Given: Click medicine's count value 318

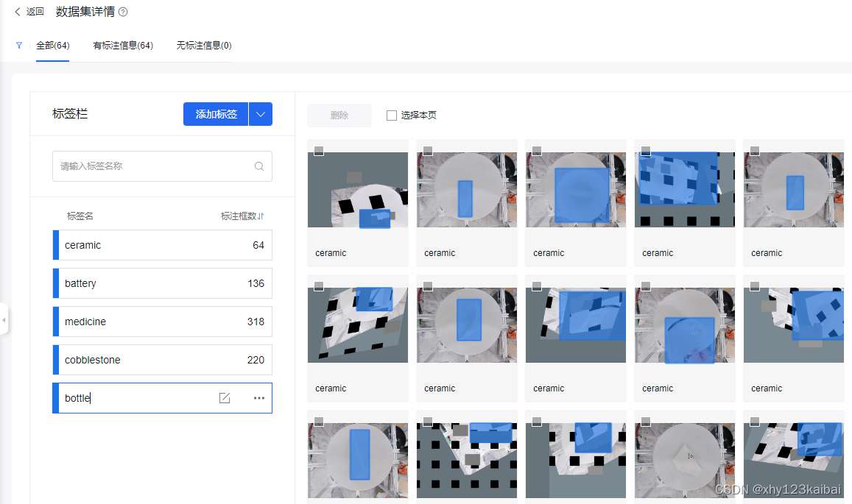Looking at the screenshot, I should click(x=256, y=322).
